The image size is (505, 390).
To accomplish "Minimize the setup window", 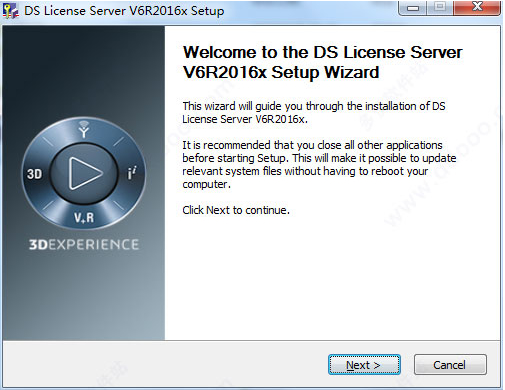I will coord(413,7).
